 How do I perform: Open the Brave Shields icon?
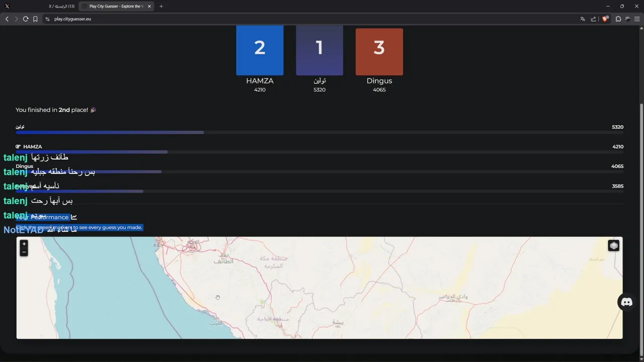click(605, 19)
